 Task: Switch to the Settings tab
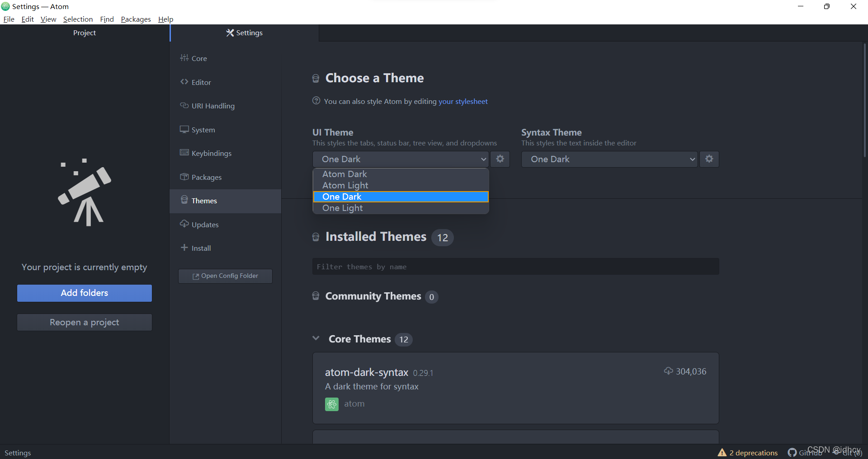245,33
